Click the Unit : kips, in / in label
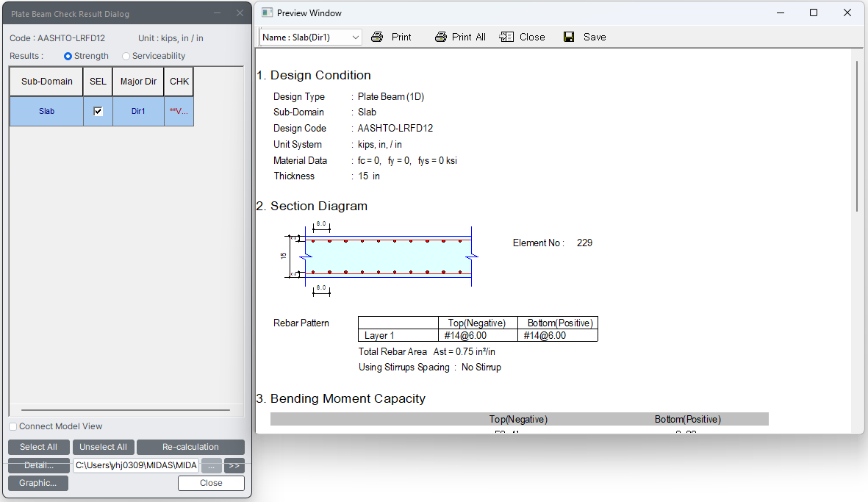 pyautogui.click(x=171, y=38)
